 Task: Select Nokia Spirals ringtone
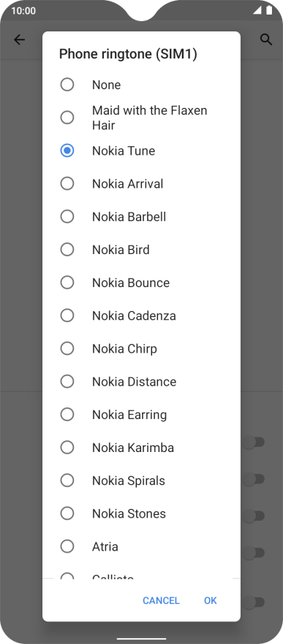(x=142, y=480)
